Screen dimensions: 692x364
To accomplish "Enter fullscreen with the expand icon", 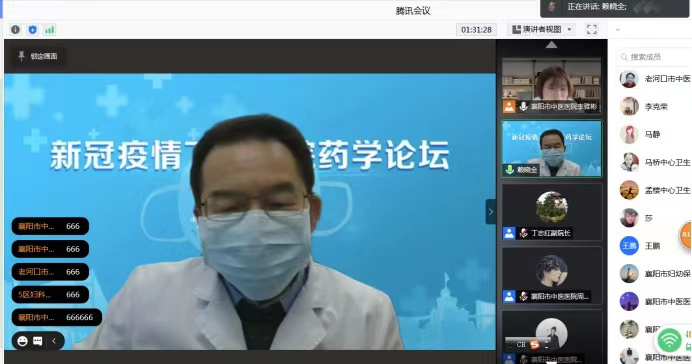I will pyautogui.click(x=591, y=30).
